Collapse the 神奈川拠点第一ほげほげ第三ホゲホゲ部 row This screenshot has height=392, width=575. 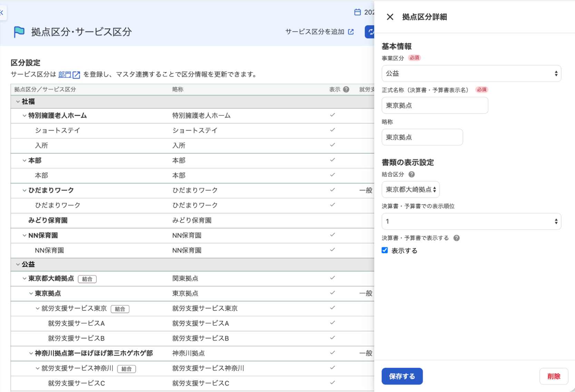[31, 353]
